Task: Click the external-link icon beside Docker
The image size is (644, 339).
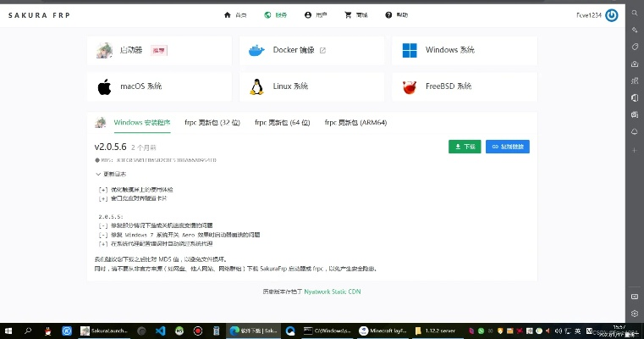Action: pos(322,50)
